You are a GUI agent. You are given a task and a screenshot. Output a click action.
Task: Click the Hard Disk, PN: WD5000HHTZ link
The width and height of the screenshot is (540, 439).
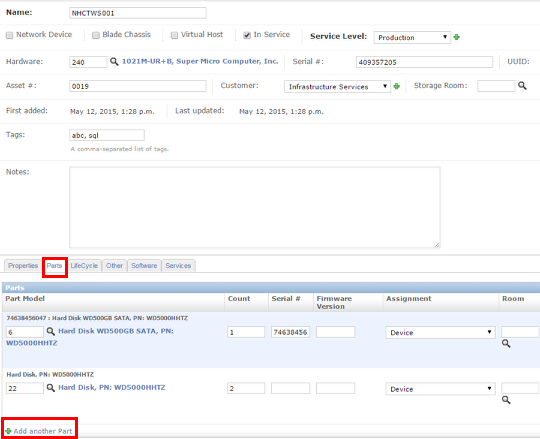112,387
